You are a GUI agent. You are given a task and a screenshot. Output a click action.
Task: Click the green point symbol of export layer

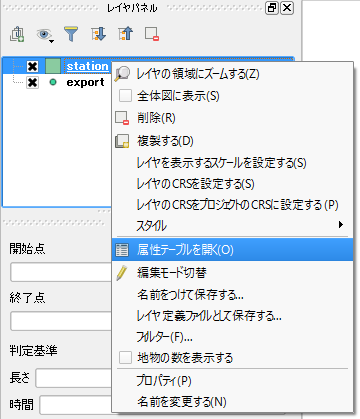tap(53, 82)
